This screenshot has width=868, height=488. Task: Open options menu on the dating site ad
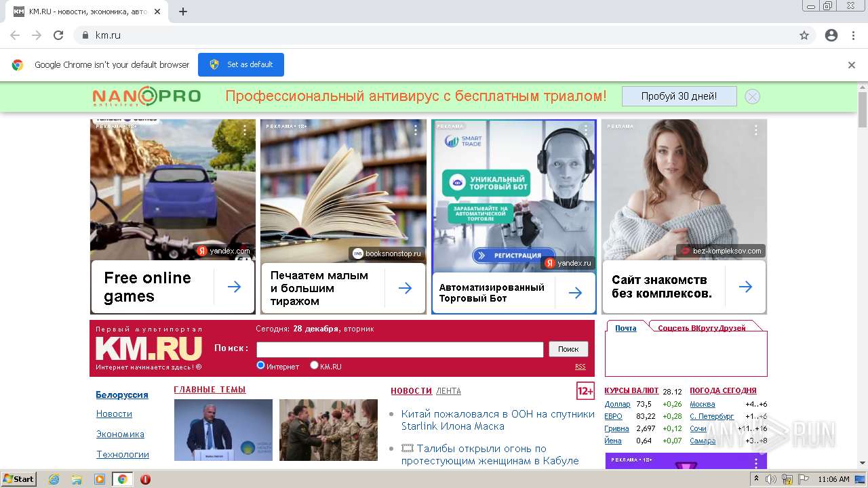[756, 130]
